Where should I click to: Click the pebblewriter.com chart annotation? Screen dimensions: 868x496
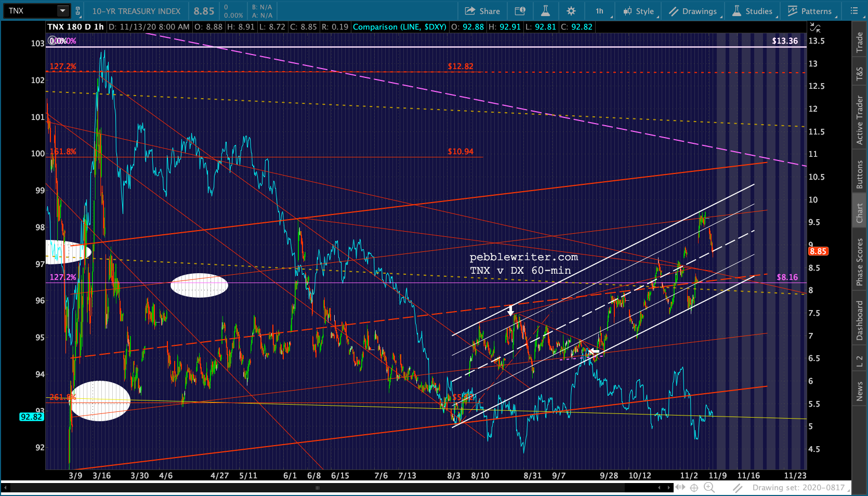tap(524, 257)
